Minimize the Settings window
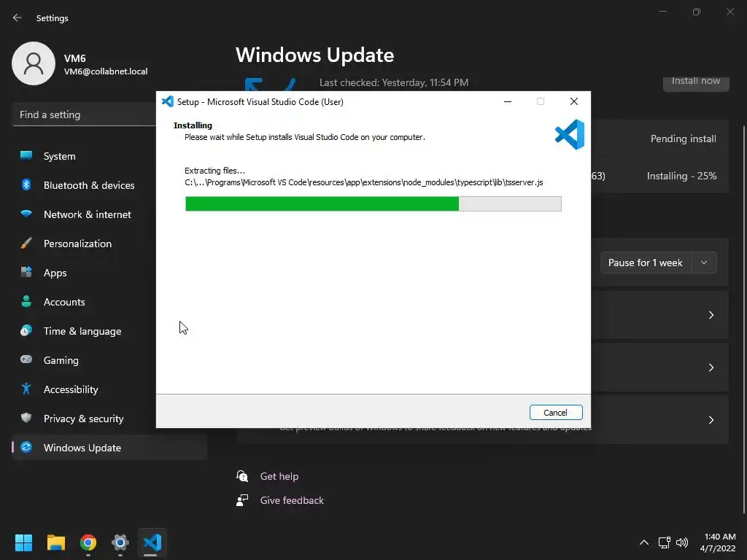Image resolution: width=747 pixels, height=560 pixels. 663,12
